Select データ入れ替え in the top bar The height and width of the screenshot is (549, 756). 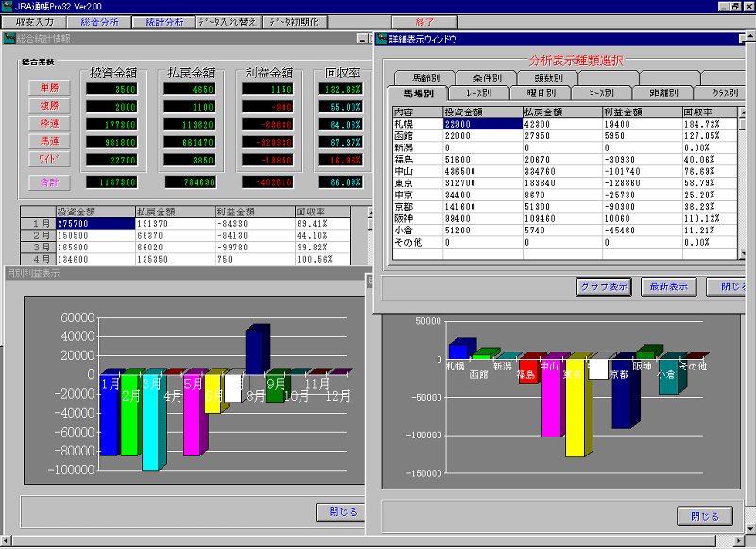[228, 21]
